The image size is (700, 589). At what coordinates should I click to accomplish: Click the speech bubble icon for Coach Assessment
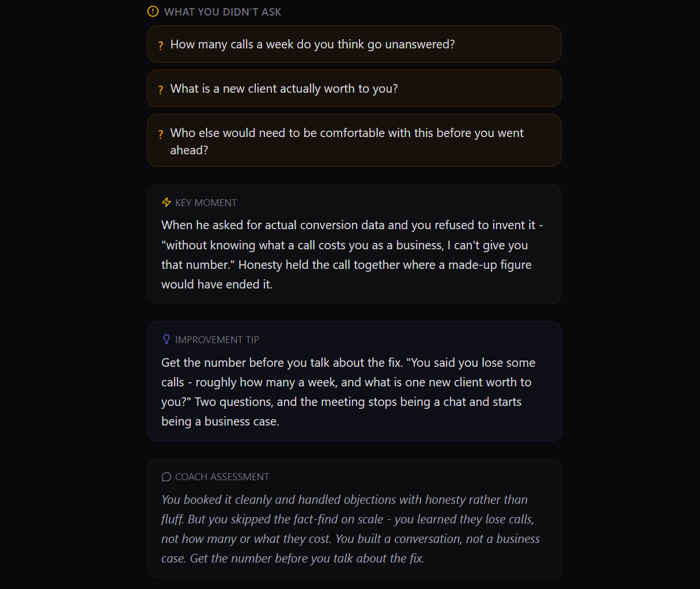pos(167,477)
